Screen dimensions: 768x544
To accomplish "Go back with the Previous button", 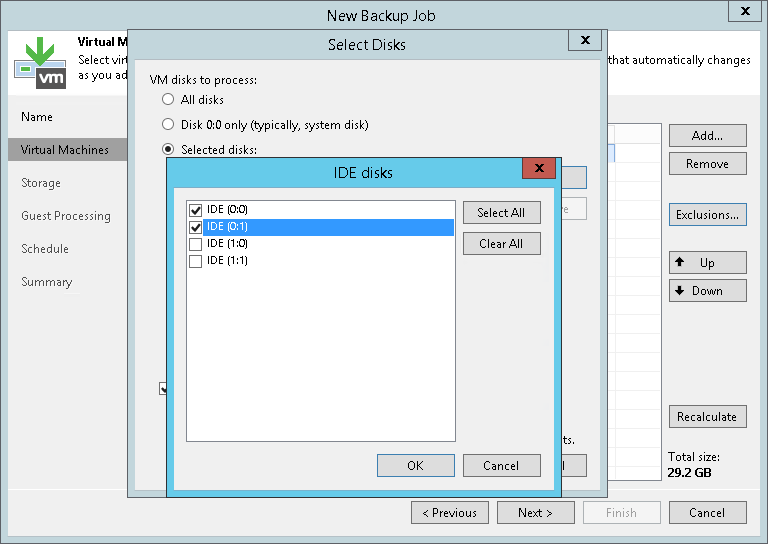I will coord(450,512).
